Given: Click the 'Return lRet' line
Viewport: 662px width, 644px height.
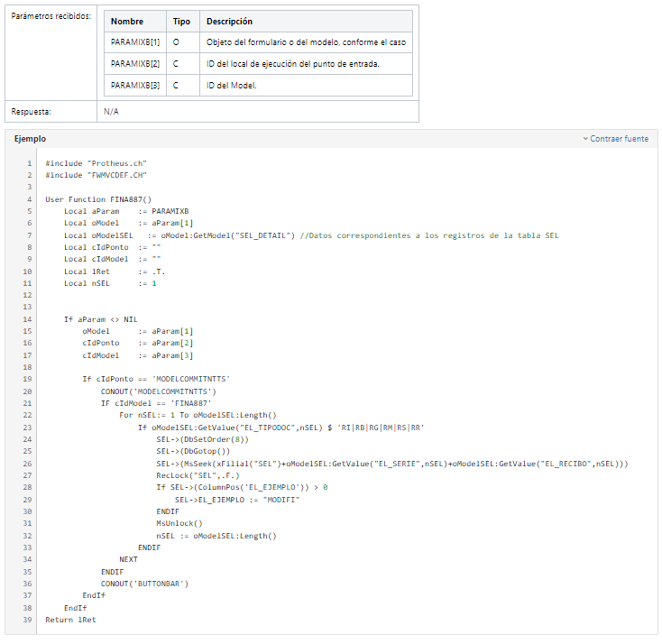Looking at the screenshot, I should tap(70, 619).
